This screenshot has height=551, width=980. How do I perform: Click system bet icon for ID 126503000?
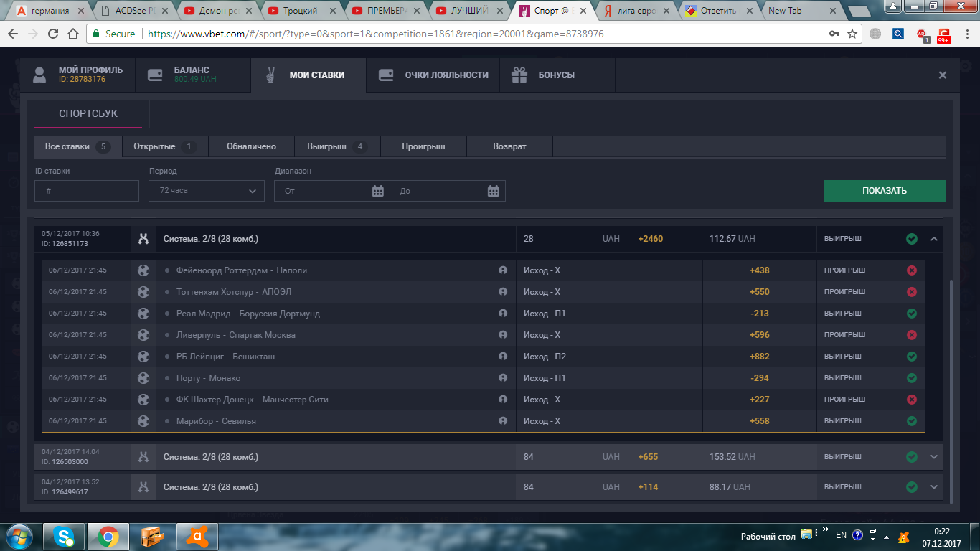pyautogui.click(x=143, y=457)
